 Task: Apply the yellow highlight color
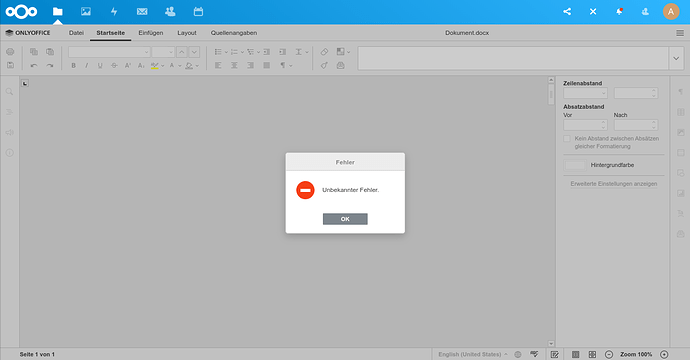(x=154, y=66)
